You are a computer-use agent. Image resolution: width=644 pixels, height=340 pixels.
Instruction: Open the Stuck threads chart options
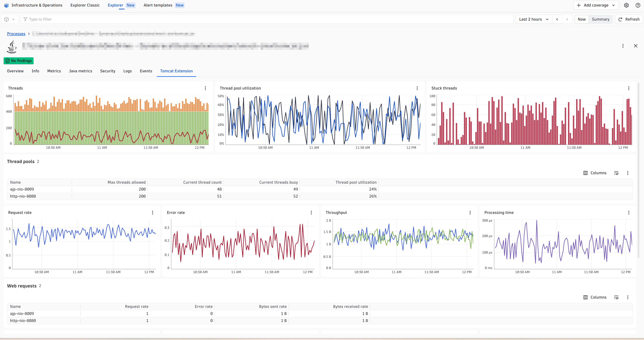click(629, 88)
